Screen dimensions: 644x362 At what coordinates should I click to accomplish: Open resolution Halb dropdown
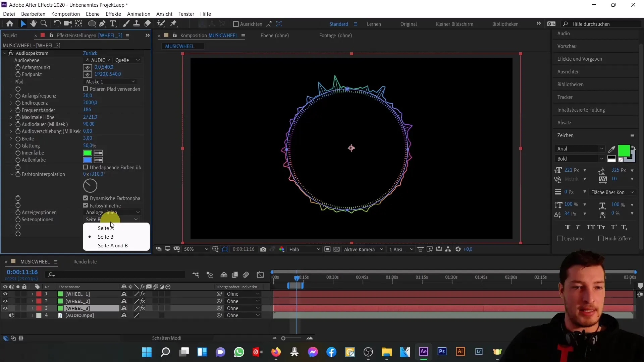coord(305,249)
